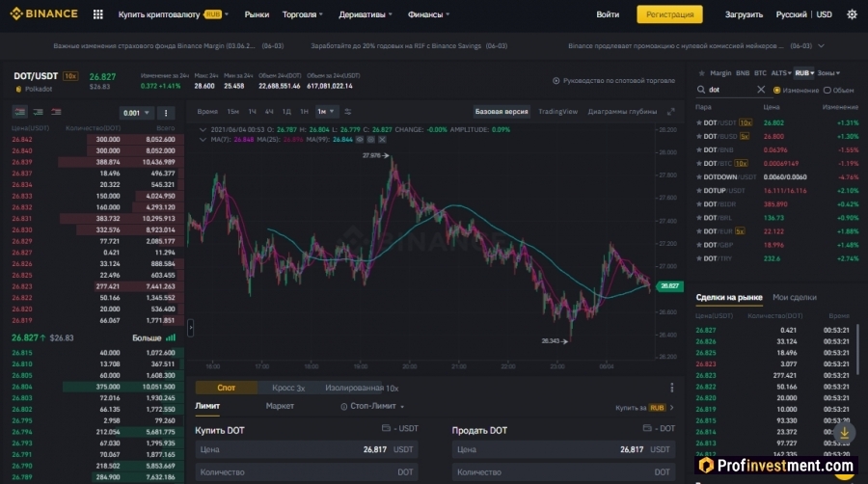868x484 pixels.
Task: Favorite the DOT/TRY pair star
Action: pyautogui.click(x=698, y=258)
